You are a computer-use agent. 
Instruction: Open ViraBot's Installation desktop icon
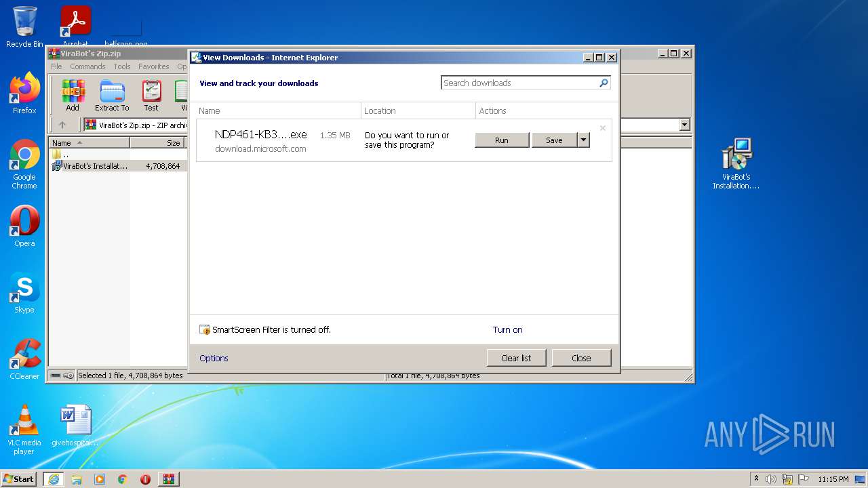point(736,163)
